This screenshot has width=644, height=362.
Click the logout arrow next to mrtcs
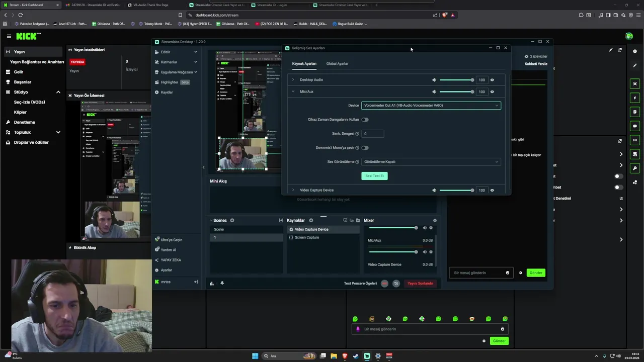point(196,282)
